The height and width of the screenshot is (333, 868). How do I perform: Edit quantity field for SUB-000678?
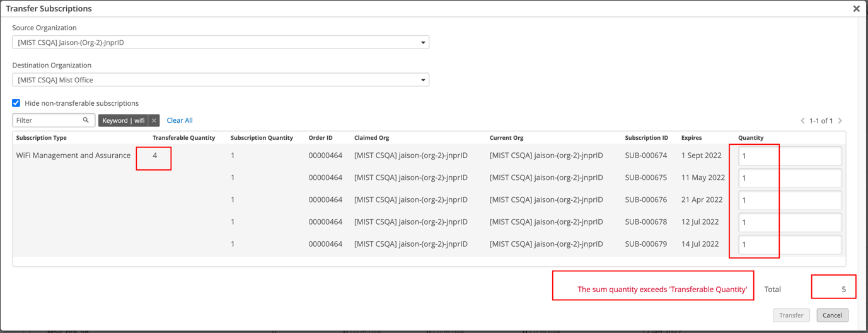click(790, 222)
